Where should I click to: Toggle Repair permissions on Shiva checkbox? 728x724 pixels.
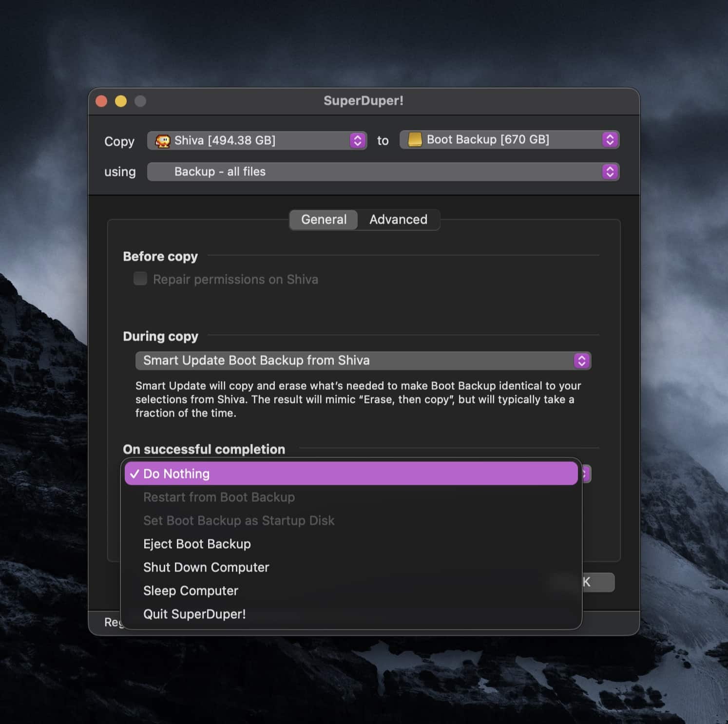point(140,279)
